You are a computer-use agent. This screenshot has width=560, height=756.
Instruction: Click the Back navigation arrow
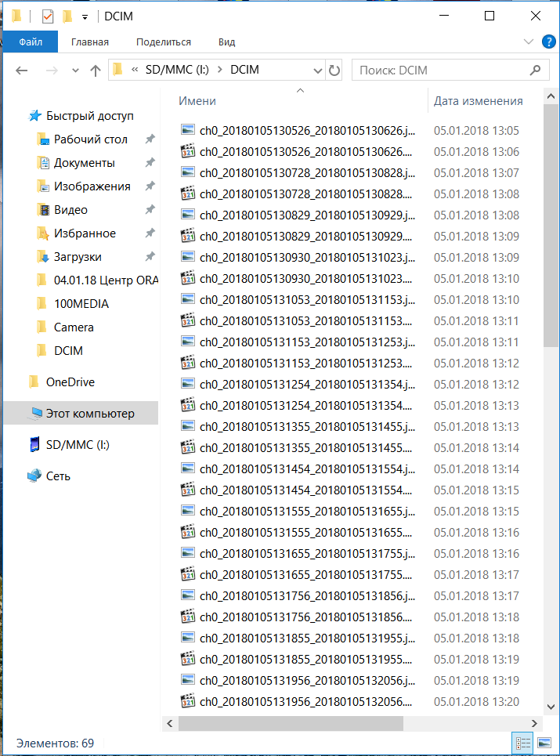point(22,71)
